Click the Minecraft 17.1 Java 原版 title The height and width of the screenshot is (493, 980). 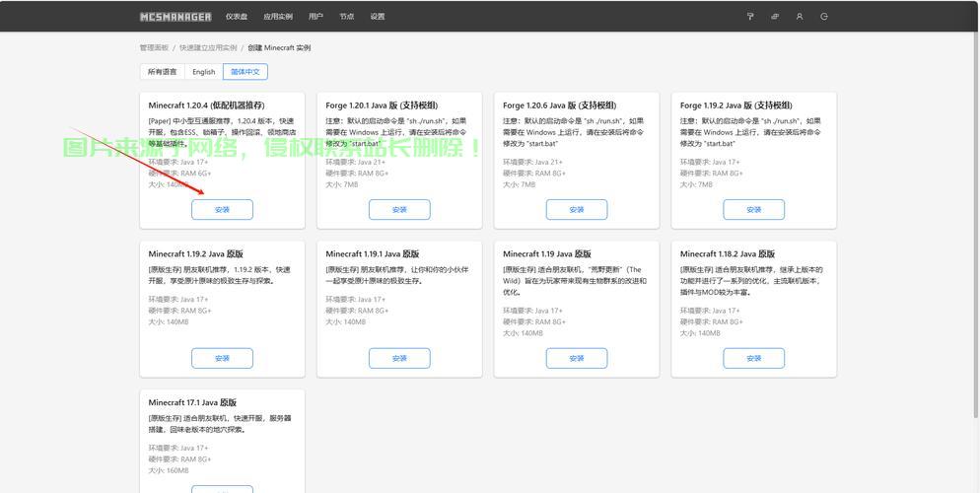point(192,402)
